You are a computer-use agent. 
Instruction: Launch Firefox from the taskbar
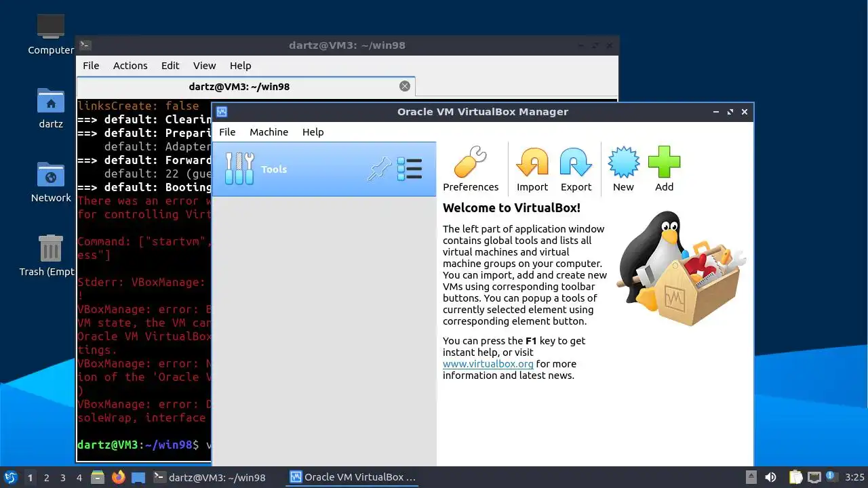[119, 478]
